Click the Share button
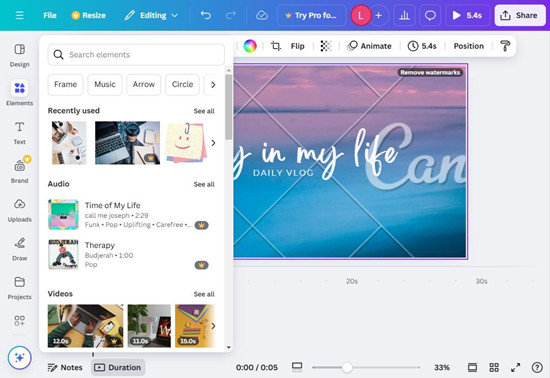This screenshot has height=378, width=550. tap(520, 15)
